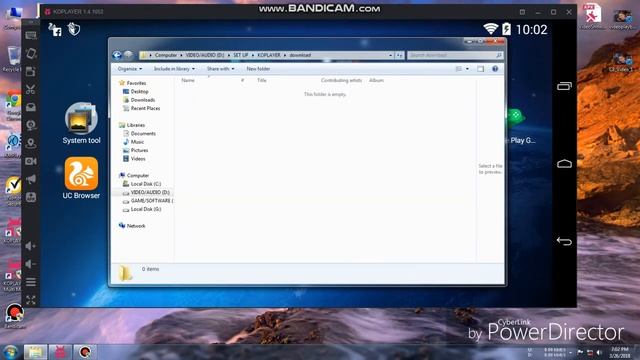
Task: Open the change view options arrow
Action: pos(467,69)
